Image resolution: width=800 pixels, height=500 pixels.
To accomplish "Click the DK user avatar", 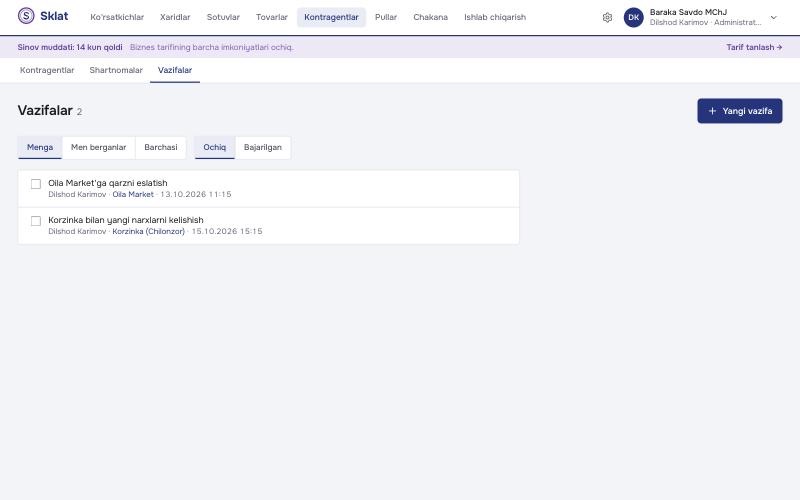I will (634, 17).
